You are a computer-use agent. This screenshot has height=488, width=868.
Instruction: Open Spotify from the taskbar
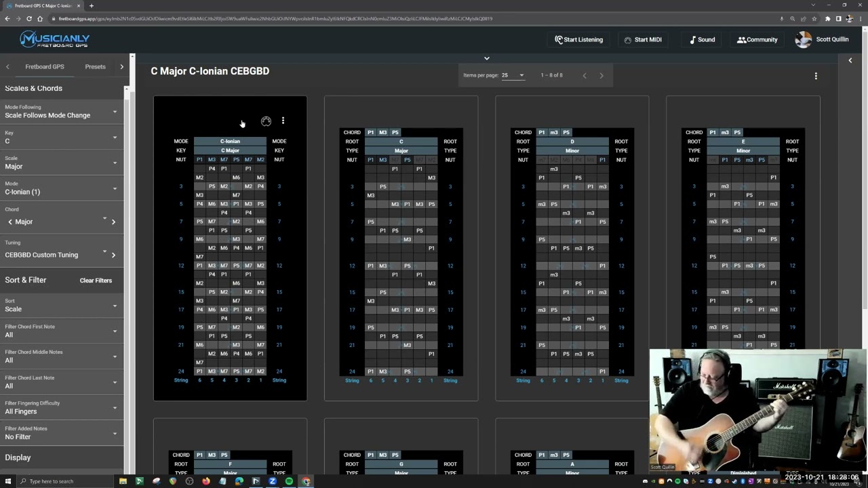click(x=289, y=481)
